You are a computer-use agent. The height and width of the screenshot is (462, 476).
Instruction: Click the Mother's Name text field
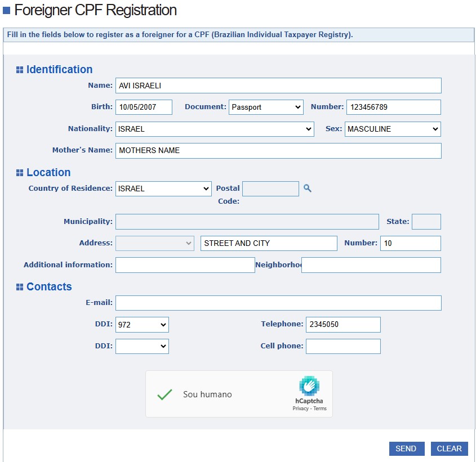click(278, 151)
